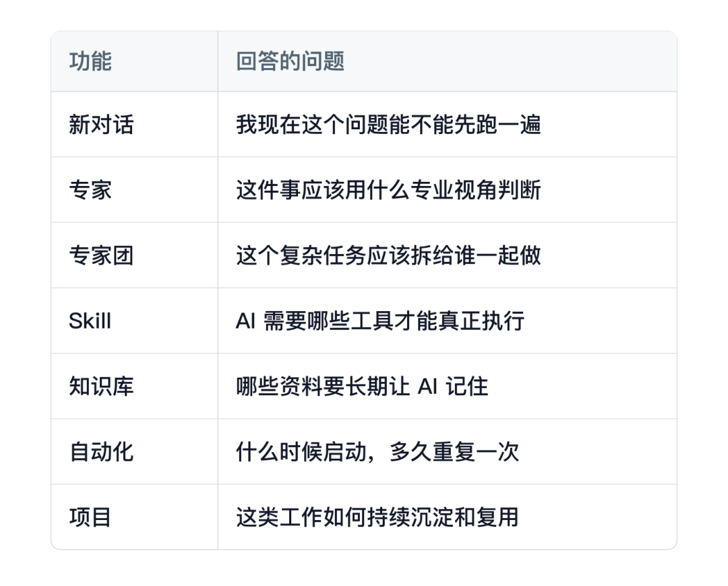Click the 自动化 cell
Viewport: 728px width, 586px height.
click(x=134, y=451)
